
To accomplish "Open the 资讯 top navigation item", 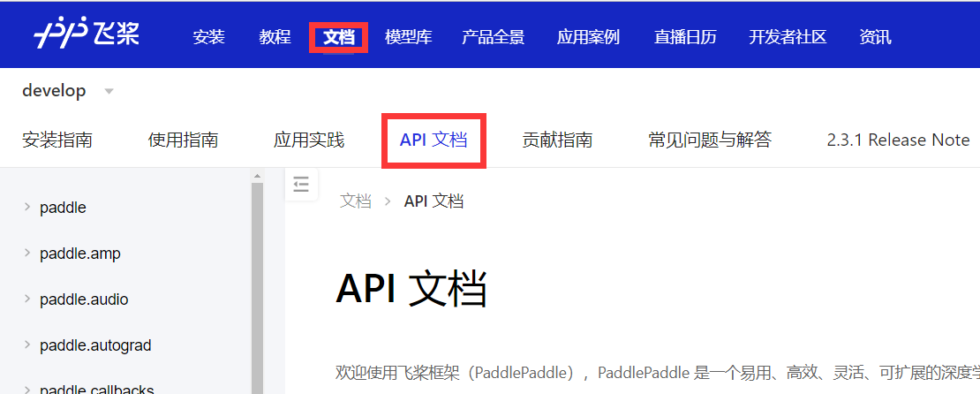I will pyautogui.click(x=875, y=37).
